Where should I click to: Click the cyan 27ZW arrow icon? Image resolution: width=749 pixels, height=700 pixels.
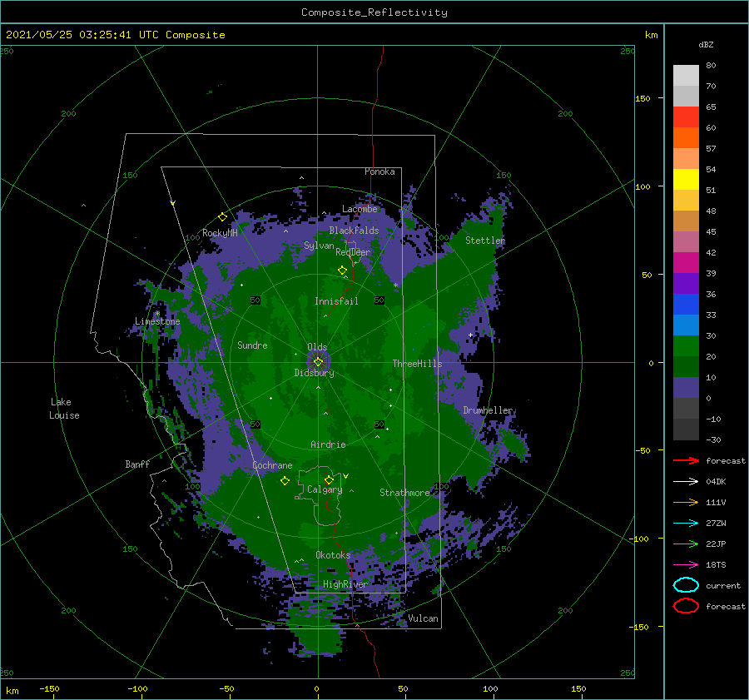686,523
